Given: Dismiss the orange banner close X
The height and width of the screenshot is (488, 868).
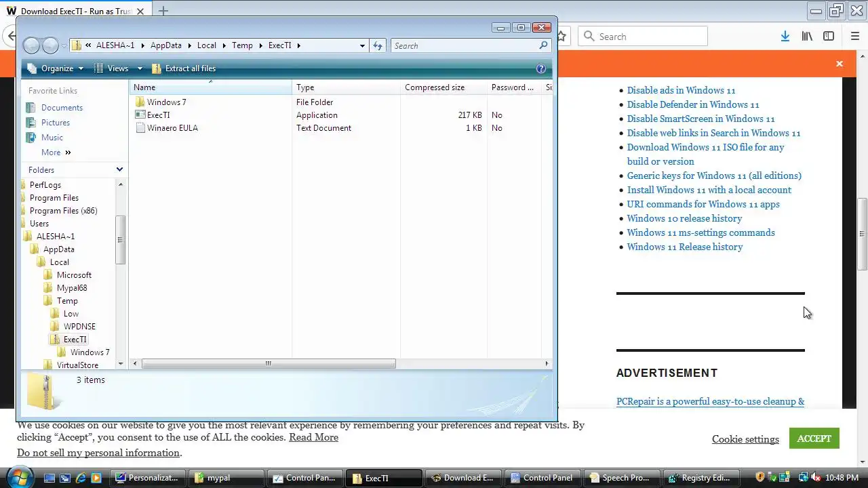Looking at the screenshot, I should click(x=840, y=64).
